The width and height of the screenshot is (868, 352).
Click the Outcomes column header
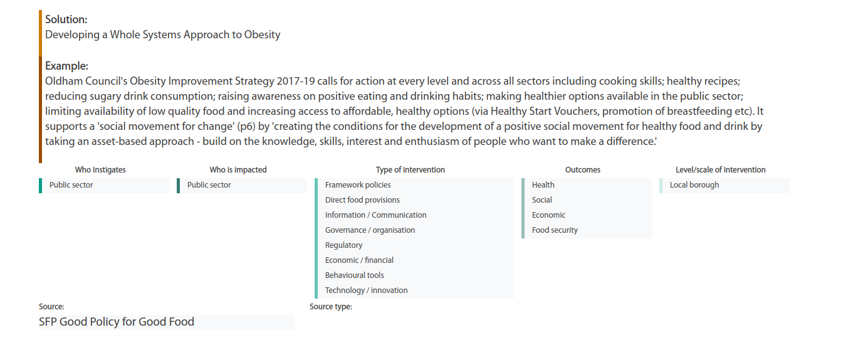coord(583,170)
